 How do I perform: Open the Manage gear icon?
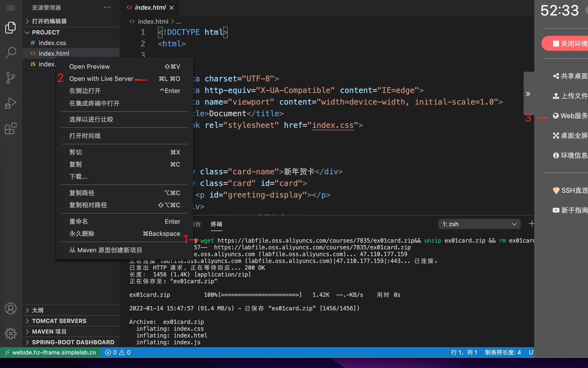pos(10,333)
